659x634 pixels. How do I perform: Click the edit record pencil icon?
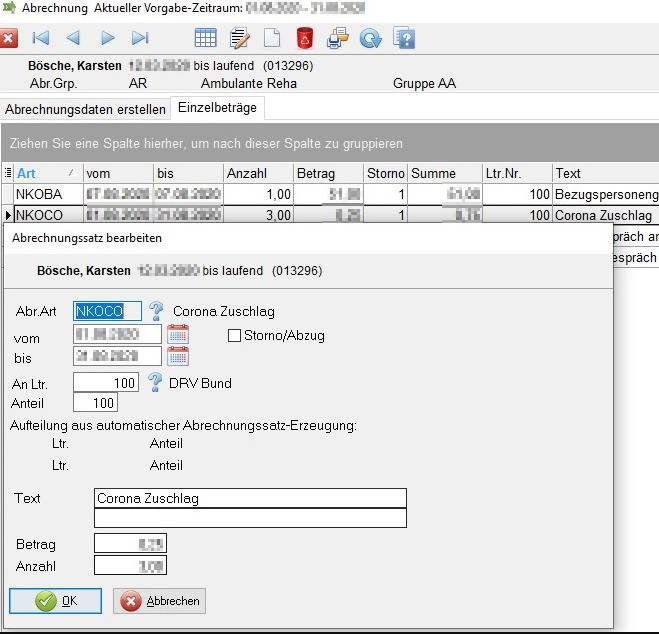coord(239,39)
